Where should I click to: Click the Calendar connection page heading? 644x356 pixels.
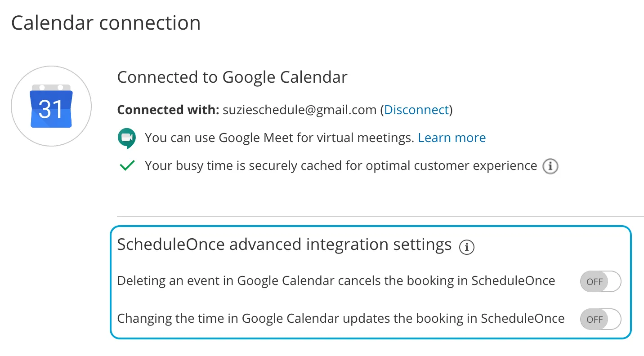(x=106, y=23)
